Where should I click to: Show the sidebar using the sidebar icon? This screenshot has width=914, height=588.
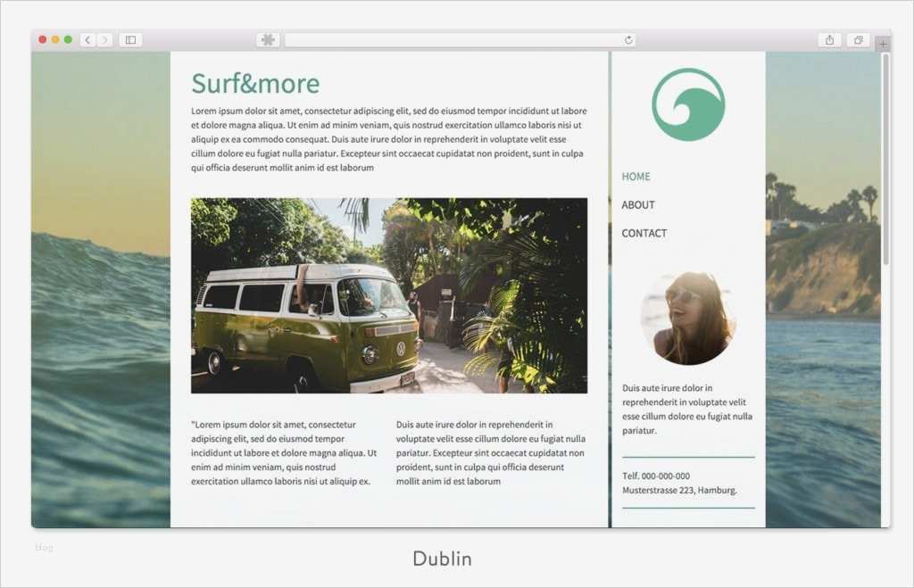point(130,39)
